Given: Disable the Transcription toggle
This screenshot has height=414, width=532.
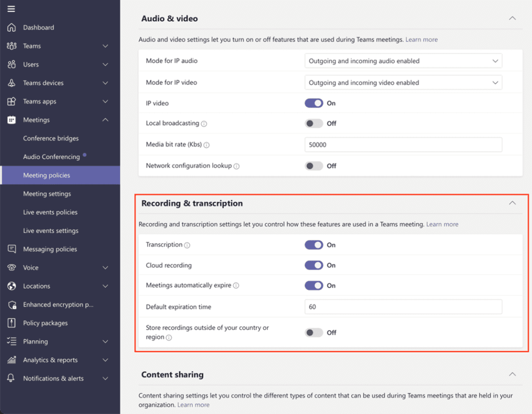Looking at the screenshot, I should [x=314, y=245].
